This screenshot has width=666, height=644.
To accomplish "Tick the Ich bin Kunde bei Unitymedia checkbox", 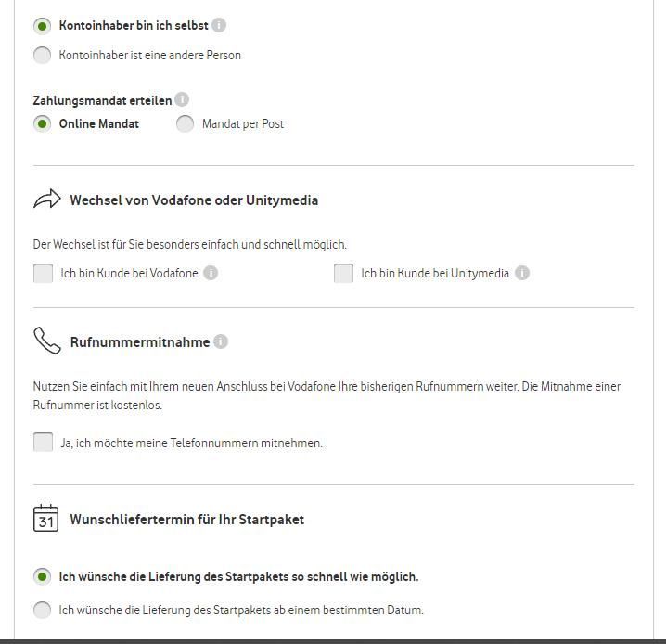I will point(343,273).
